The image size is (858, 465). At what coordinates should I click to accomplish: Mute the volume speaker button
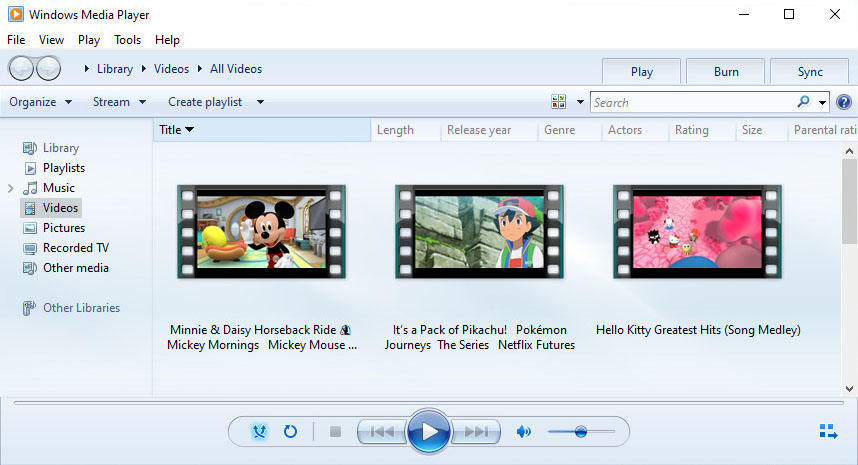[524, 432]
